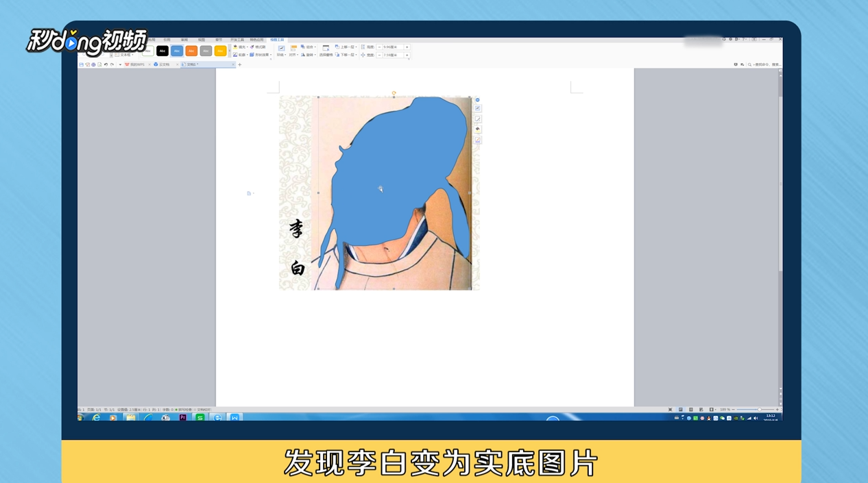The height and width of the screenshot is (483, 868).
Task: Click the 格式刷 format painter
Action: pyautogui.click(x=258, y=47)
